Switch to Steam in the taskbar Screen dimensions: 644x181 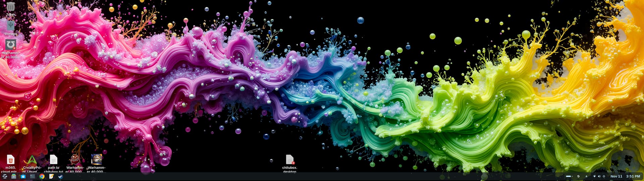[x=61, y=176]
